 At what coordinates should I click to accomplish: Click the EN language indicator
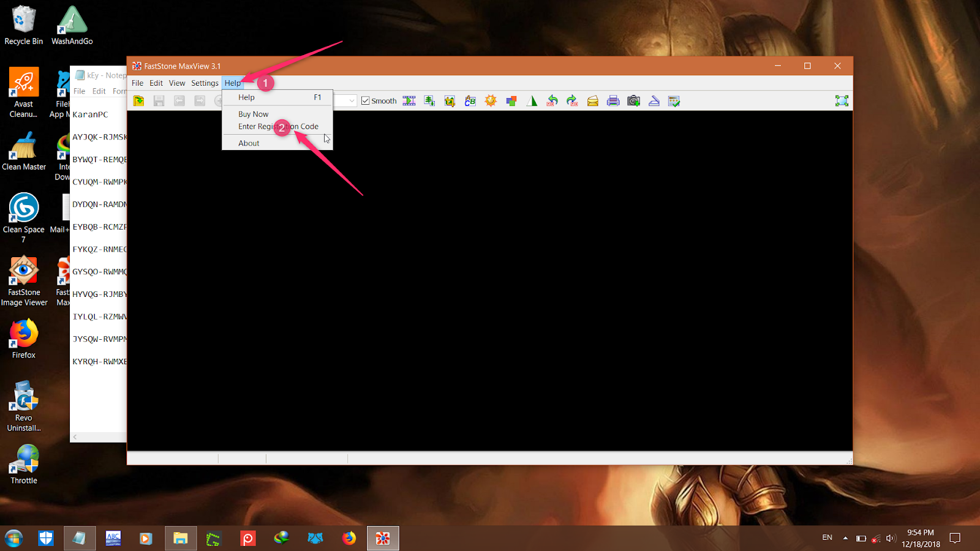[x=827, y=538]
